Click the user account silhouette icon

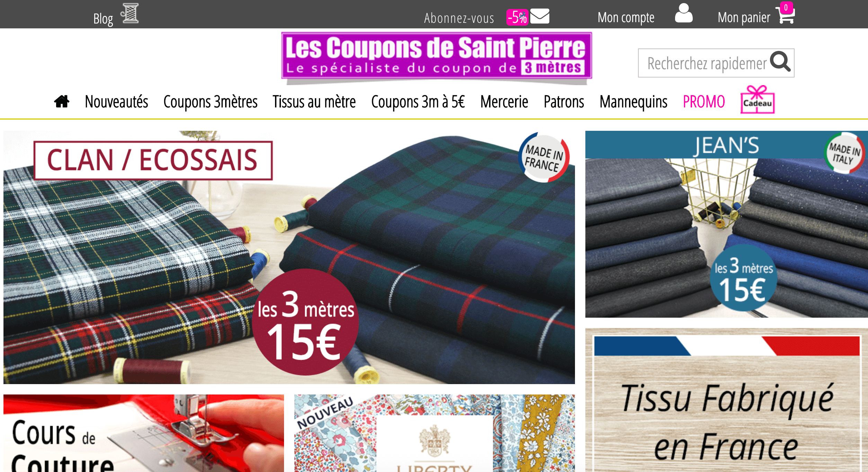pos(684,13)
